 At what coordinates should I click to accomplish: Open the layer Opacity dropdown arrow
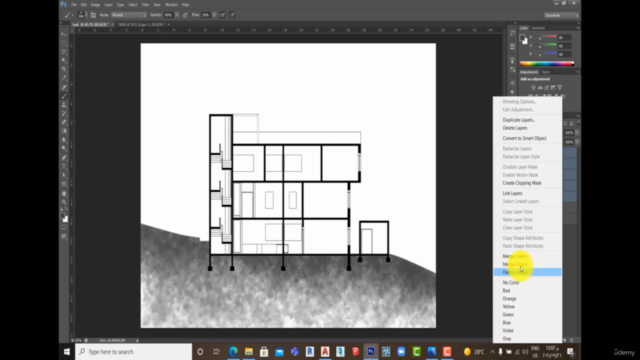point(577,133)
